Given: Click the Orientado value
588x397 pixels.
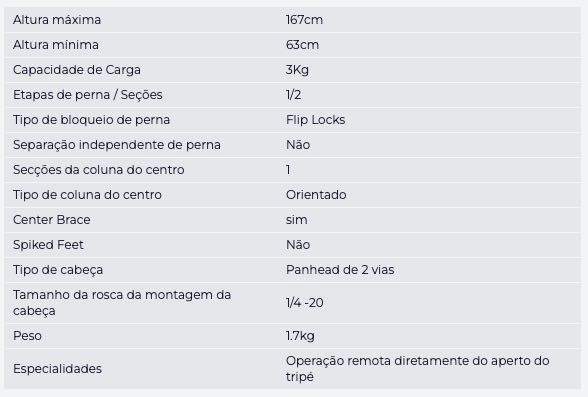Looking at the screenshot, I should pyautogui.click(x=316, y=195).
